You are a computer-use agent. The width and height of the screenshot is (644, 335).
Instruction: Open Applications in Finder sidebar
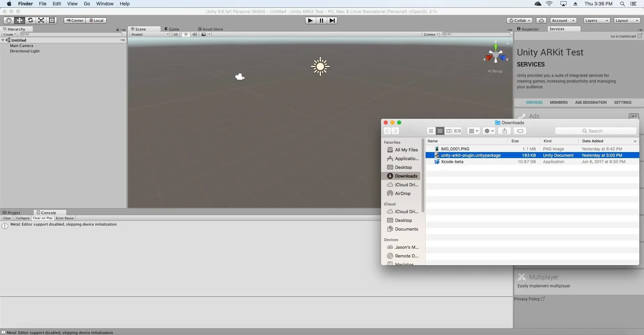(x=401, y=159)
